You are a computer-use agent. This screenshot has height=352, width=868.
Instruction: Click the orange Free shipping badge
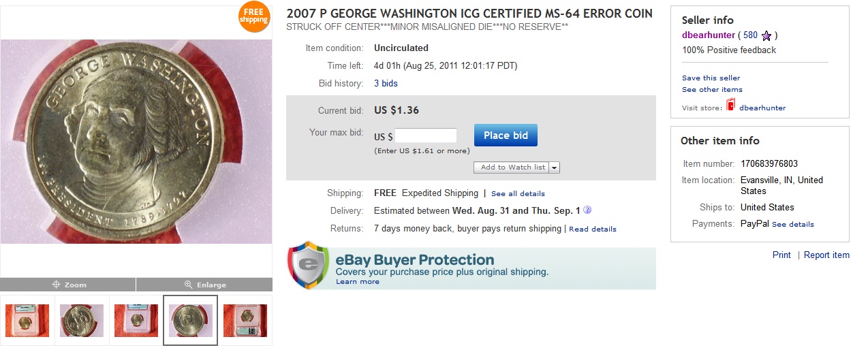pyautogui.click(x=253, y=17)
